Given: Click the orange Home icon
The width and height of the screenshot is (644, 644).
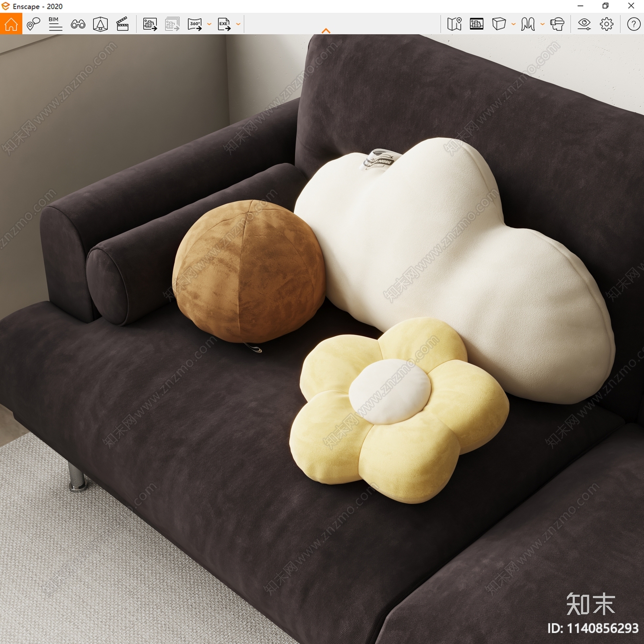Looking at the screenshot, I should (x=11, y=24).
